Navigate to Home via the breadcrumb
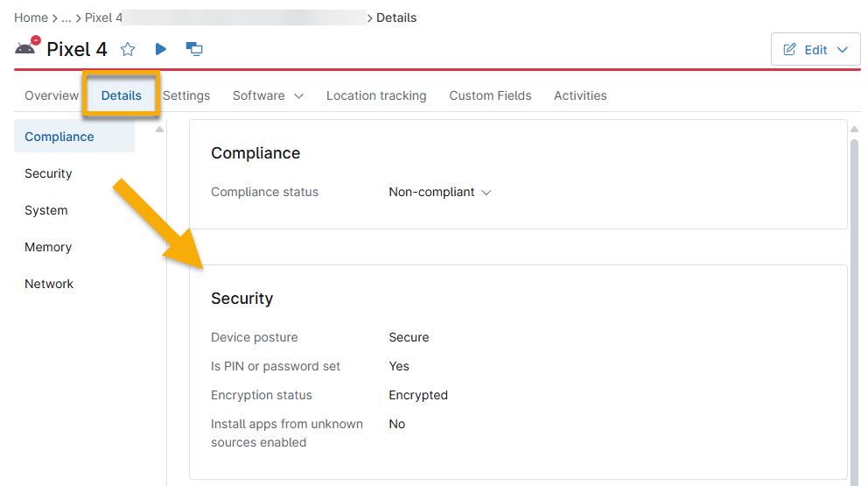868x486 pixels. click(31, 18)
